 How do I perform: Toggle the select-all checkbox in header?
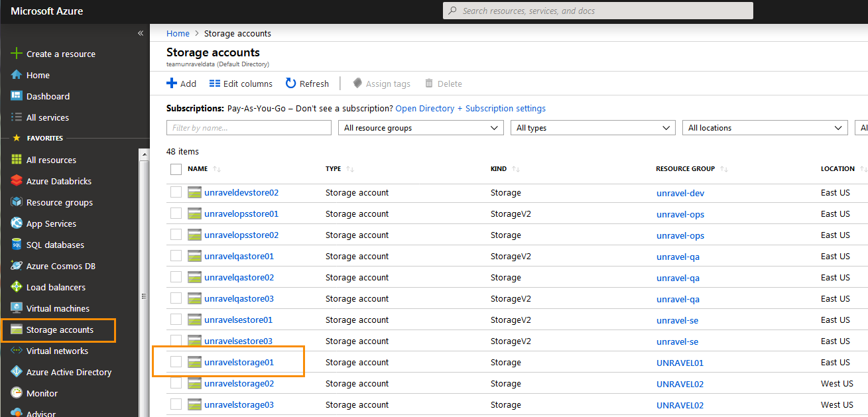coord(176,169)
